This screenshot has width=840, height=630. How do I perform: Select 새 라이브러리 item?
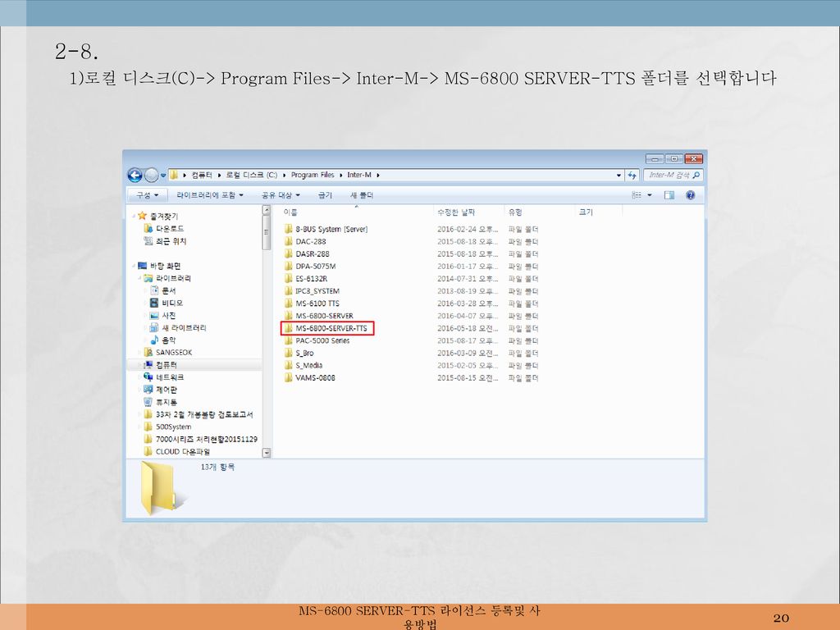(x=183, y=327)
